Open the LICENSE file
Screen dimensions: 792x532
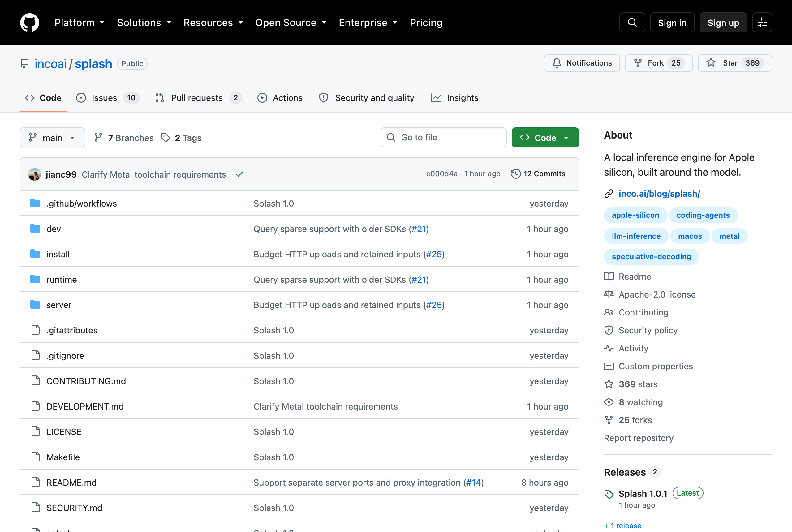click(64, 431)
